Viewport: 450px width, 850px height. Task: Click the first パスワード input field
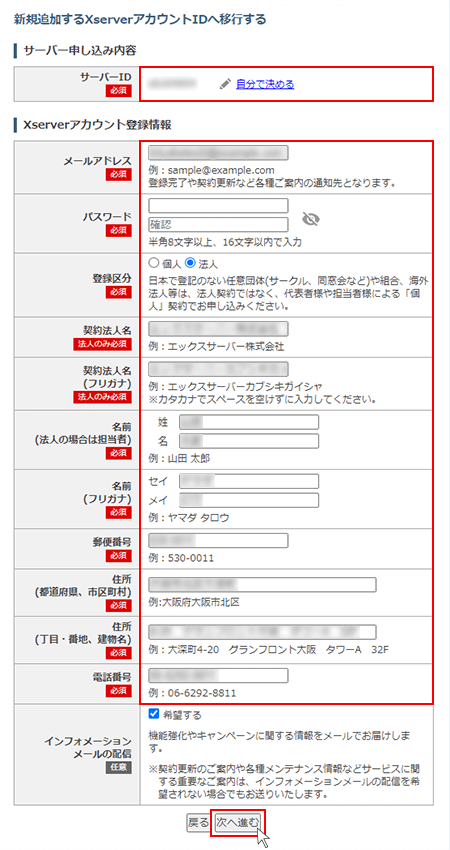(218, 206)
